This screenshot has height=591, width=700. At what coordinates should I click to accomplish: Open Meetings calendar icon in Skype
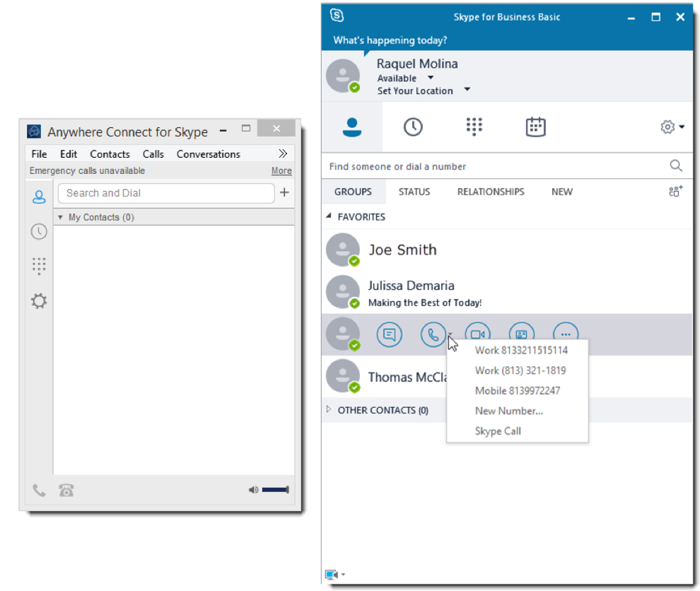coord(535,127)
